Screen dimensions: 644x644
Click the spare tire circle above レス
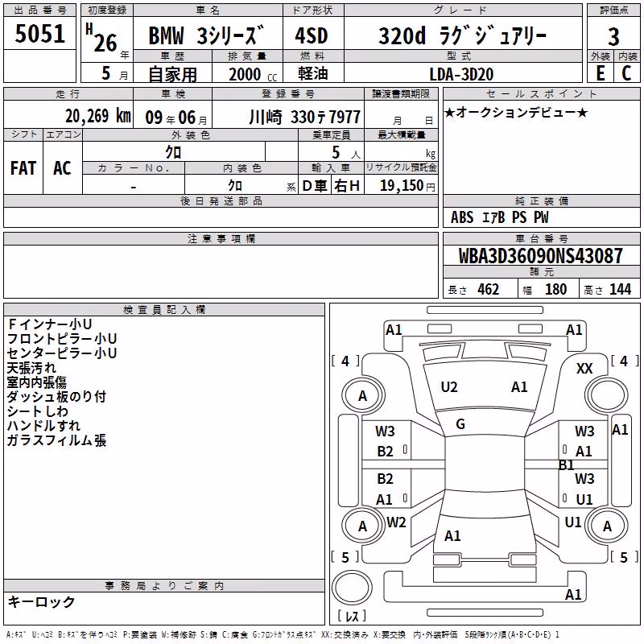(352, 588)
